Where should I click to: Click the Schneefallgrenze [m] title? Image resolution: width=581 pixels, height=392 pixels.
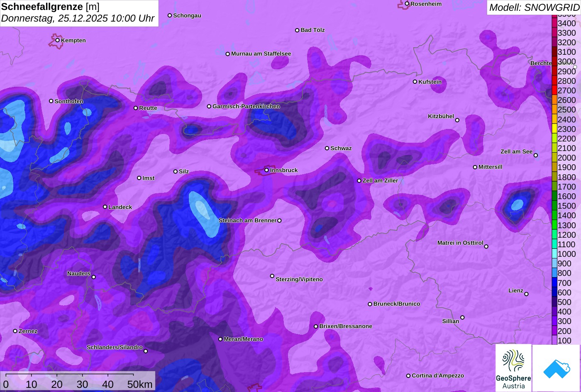click(x=50, y=7)
